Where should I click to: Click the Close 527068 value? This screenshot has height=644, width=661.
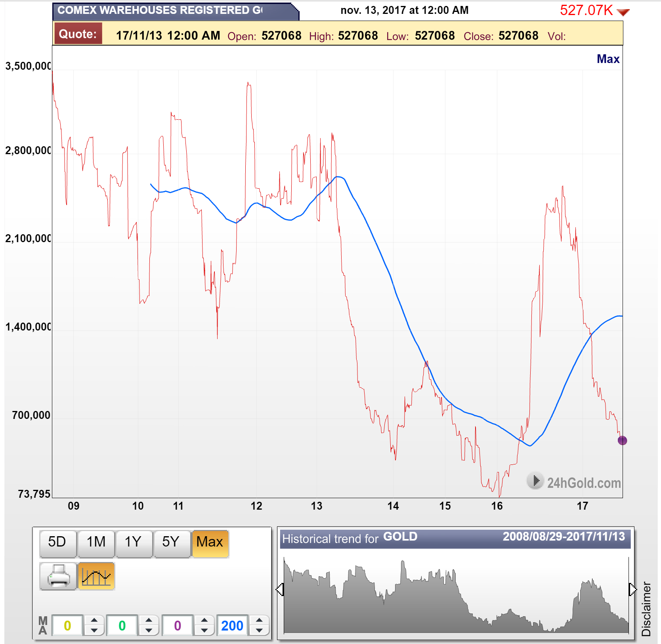pyautogui.click(x=518, y=36)
